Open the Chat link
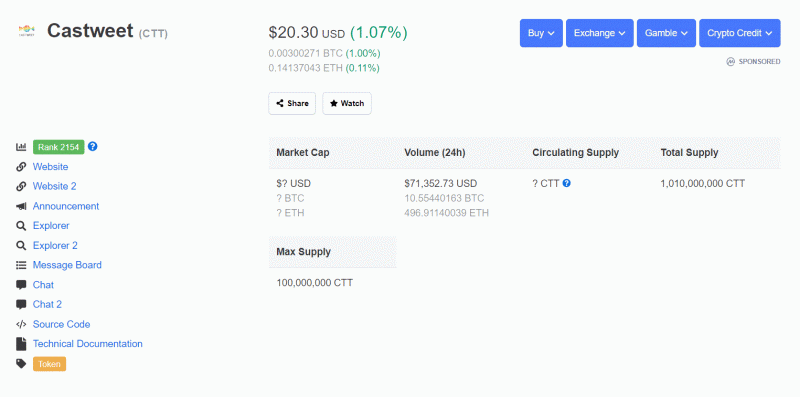The height and width of the screenshot is (397, 800). click(x=43, y=285)
